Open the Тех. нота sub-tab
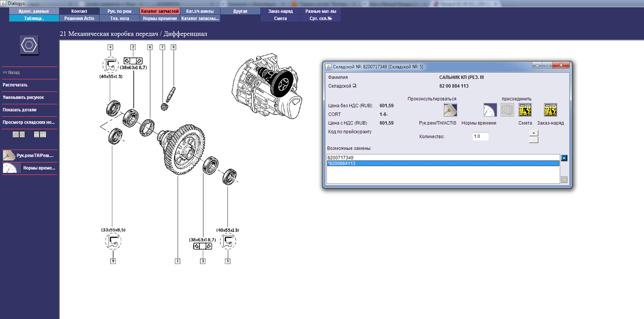 [119, 18]
